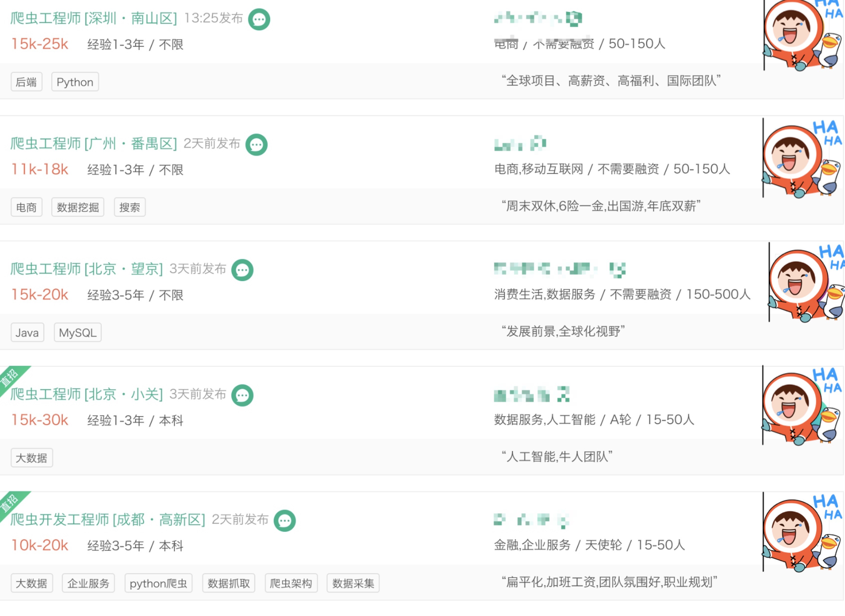Viewport: 845px width, 616px height.
Task: Click text 金融,企业服务 / 天使轮 / 15-50人
Action: 590,545
